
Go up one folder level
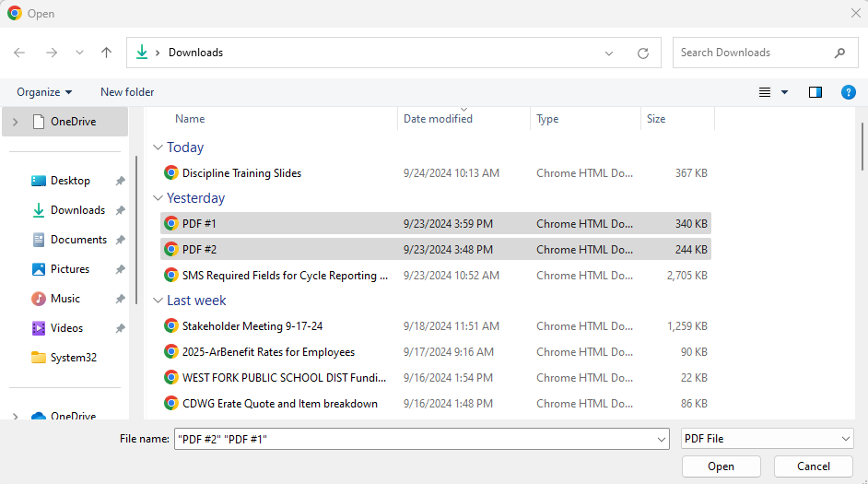tap(106, 53)
